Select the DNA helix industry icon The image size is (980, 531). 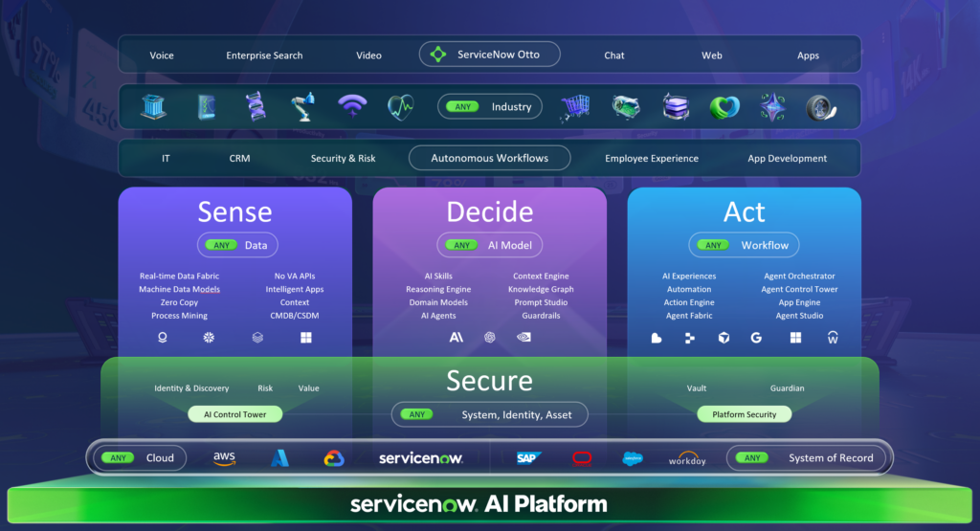[256, 106]
